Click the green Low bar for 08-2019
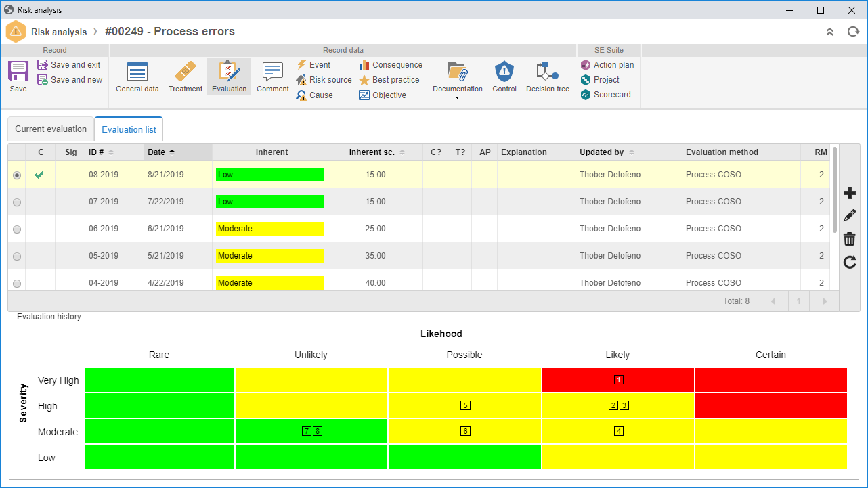The width and height of the screenshot is (868, 488). 270,175
